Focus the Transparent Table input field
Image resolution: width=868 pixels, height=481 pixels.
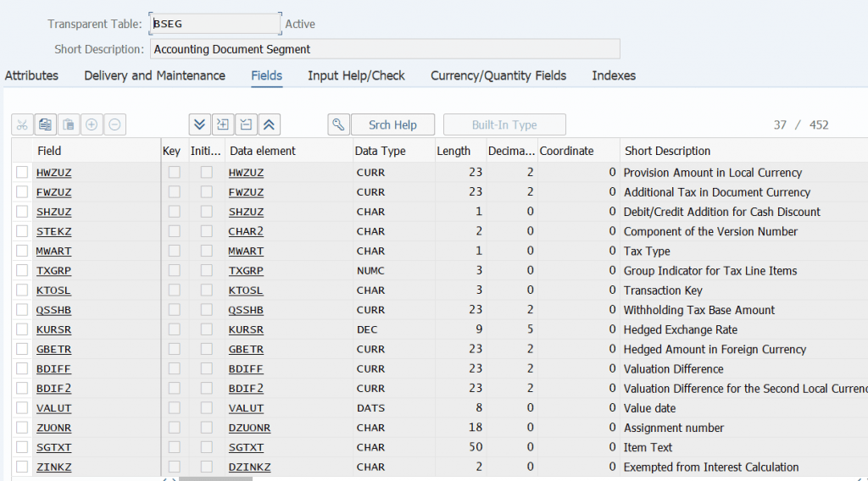(x=214, y=24)
